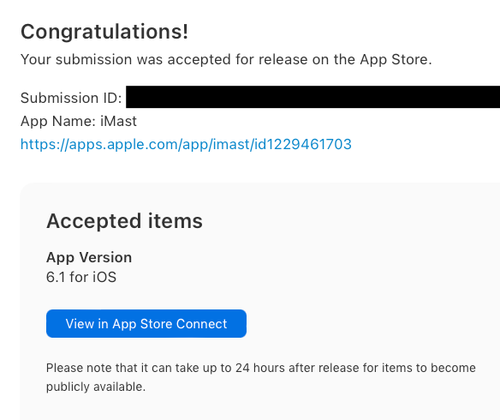500x420 pixels.
Task: Select the App Name: iMast line
Action: click(79, 121)
